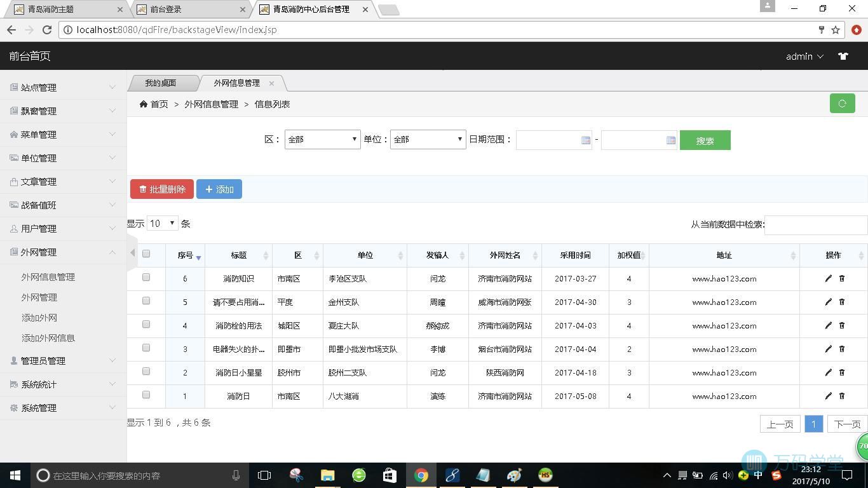Delete the 消防栓的用法 row
868x488 pixels.
pos(842,325)
